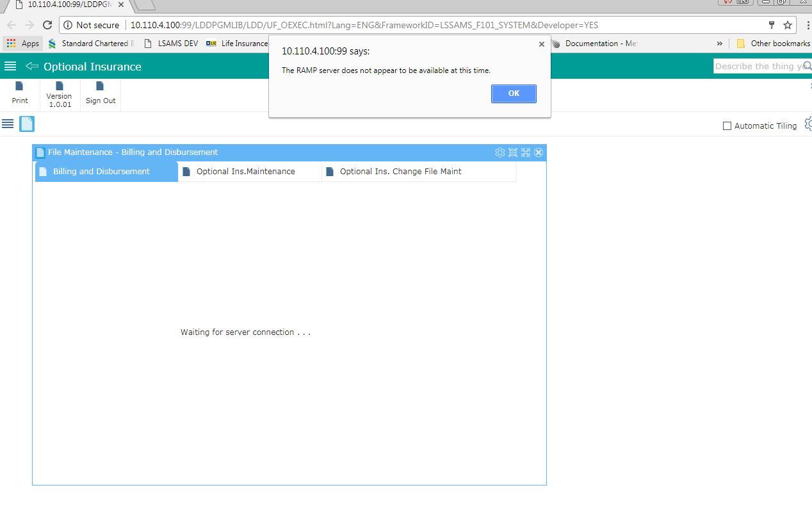The height and width of the screenshot is (506, 812).
Task: Click the Describe the thing search field
Action: 758,66
